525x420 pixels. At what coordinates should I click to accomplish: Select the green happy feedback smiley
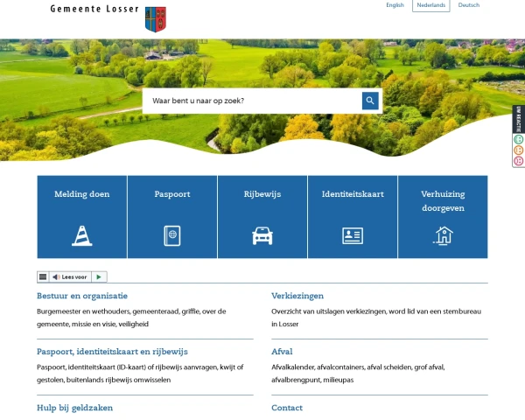pyautogui.click(x=518, y=139)
